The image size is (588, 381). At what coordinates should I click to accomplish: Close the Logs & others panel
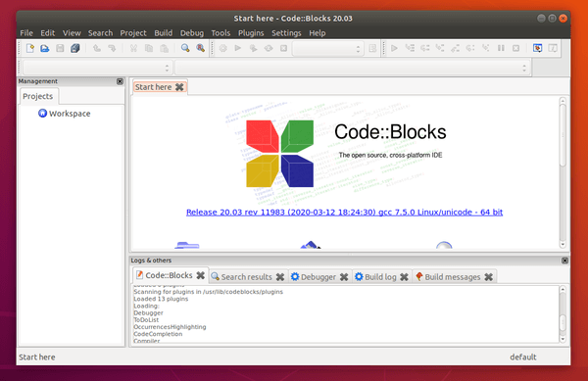click(564, 261)
